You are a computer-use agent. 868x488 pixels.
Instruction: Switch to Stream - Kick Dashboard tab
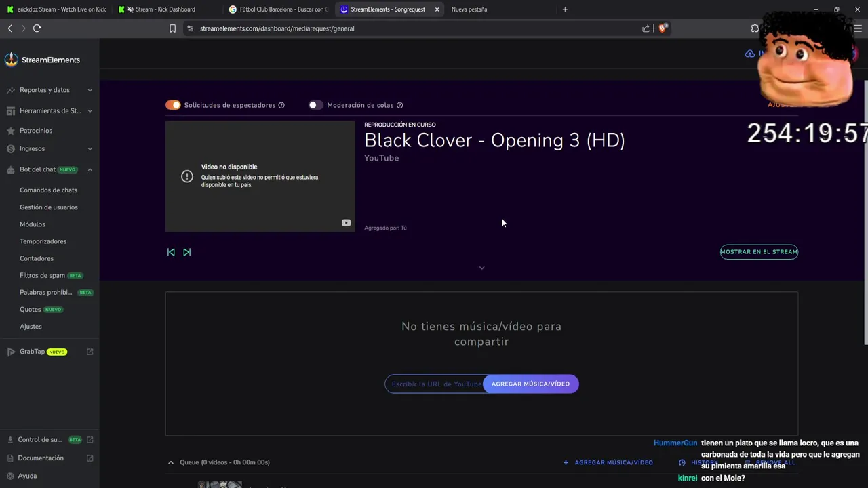tap(166, 9)
